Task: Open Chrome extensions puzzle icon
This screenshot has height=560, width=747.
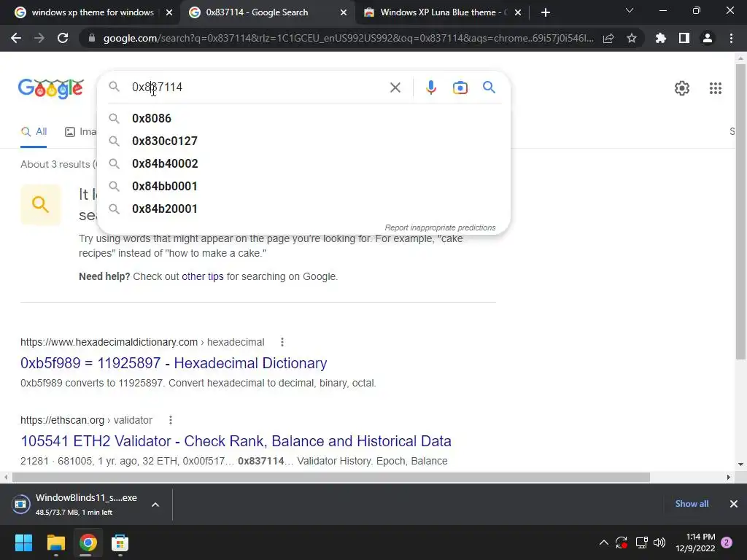Action: (661, 38)
